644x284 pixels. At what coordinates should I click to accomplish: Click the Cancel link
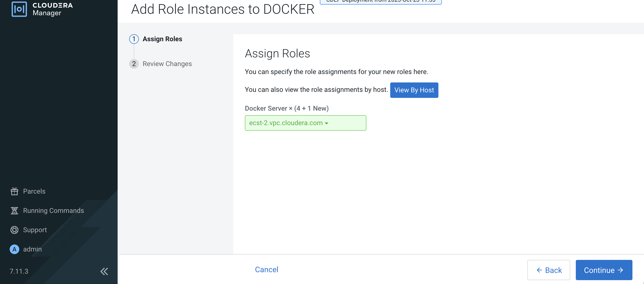[266, 270]
